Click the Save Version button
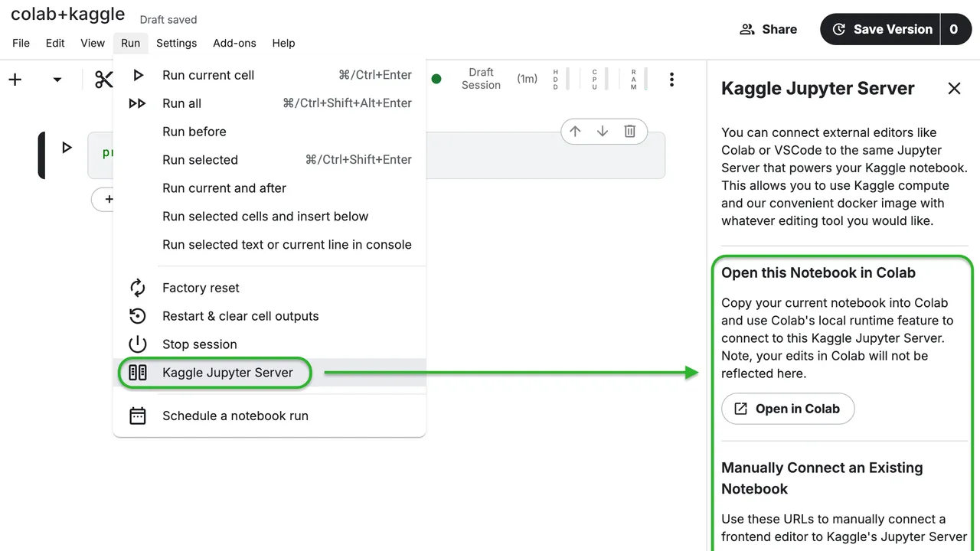This screenshot has height=551, width=980. click(x=880, y=29)
